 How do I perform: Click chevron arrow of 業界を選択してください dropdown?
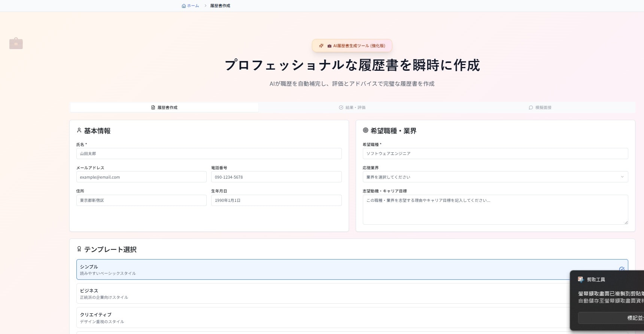point(622,177)
